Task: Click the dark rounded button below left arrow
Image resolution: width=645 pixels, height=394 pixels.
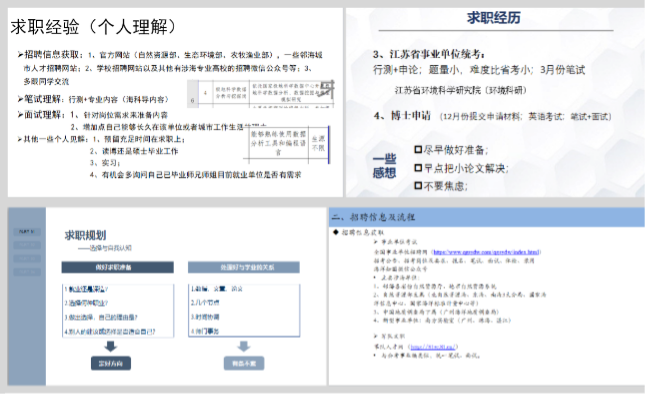Action: (111, 364)
